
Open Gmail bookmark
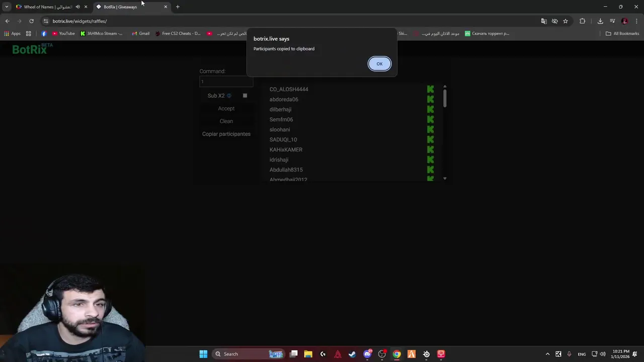[x=140, y=34]
